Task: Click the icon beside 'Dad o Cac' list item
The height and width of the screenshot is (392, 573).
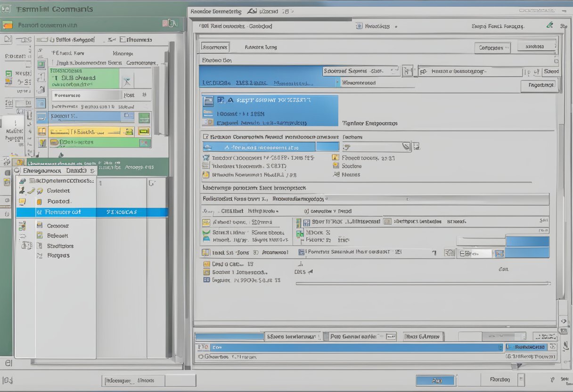Action: pos(206,264)
